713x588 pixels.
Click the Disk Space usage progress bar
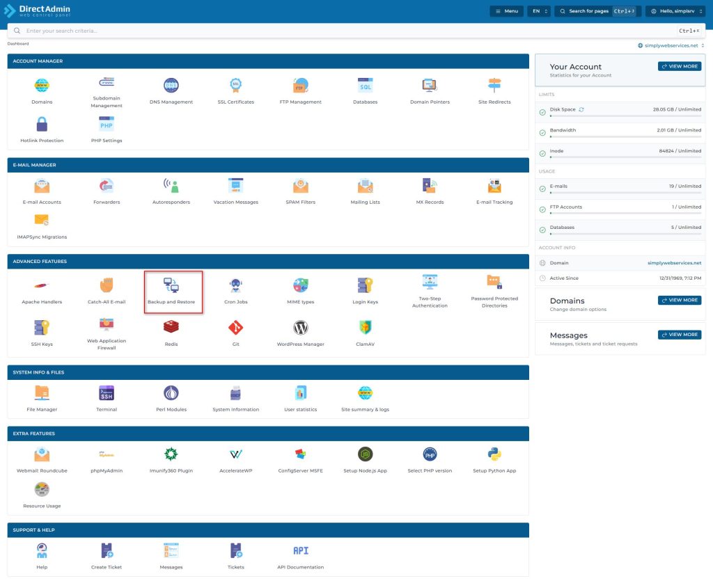[625, 116]
